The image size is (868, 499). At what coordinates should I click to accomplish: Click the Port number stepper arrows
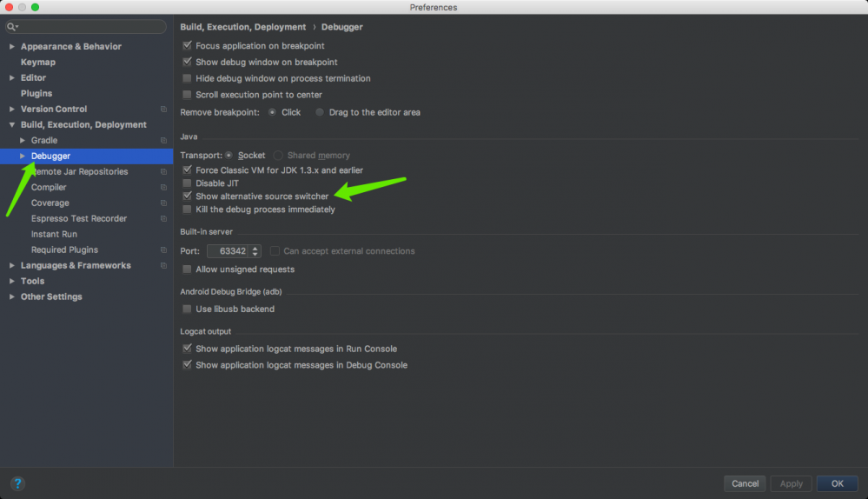(x=255, y=251)
